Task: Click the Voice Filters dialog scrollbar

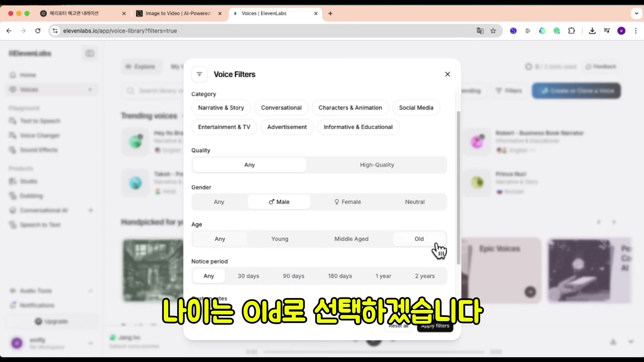Action: [x=458, y=188]
